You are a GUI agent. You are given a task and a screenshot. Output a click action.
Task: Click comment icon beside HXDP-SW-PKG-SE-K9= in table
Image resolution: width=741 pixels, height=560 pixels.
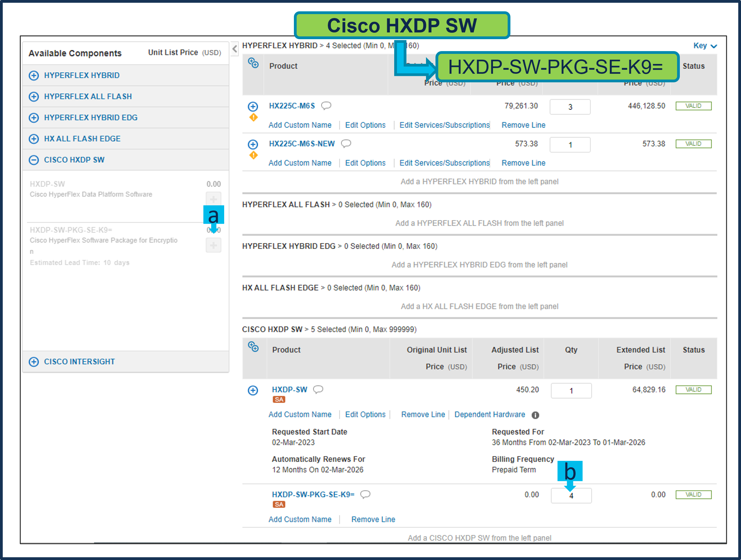(x=365, y=494)
